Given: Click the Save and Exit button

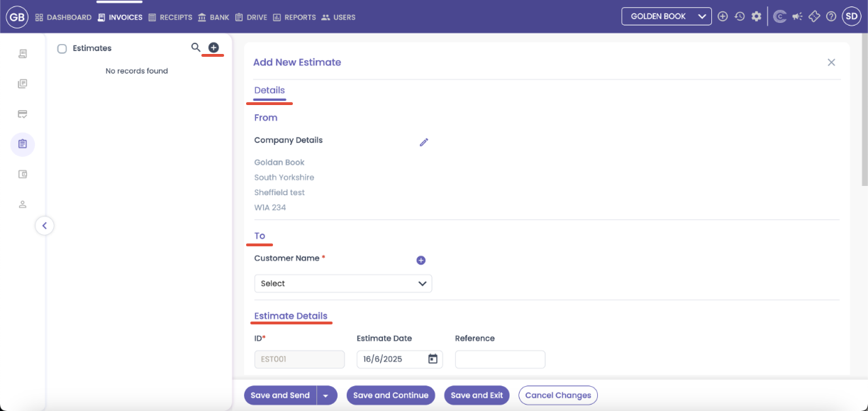Looking at the screenshot, I should click(x=477, y=395).
